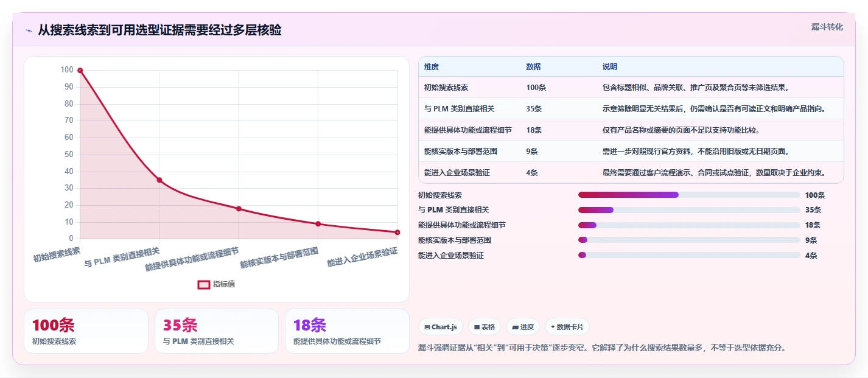The height and width of the screenshot is (378, 868).
Task: Click x-axis label 能进入企业场景验证
Action: [x=362, y=257]
